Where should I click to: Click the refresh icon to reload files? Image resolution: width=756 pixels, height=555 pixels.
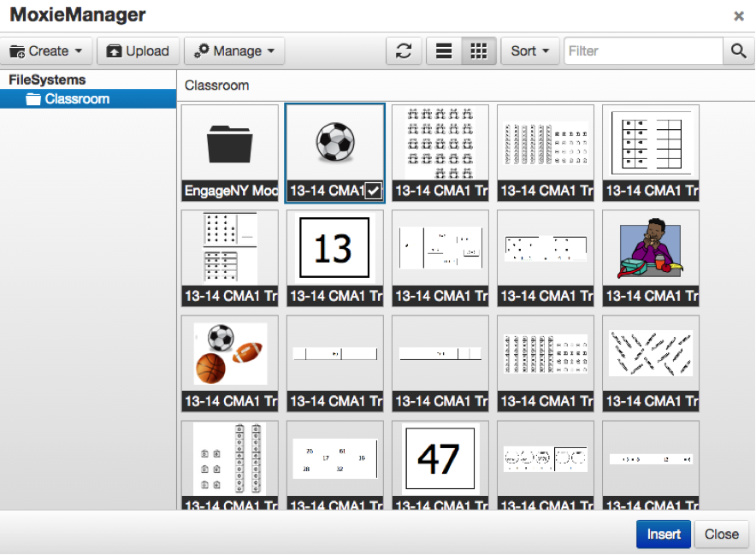point(404,50)
